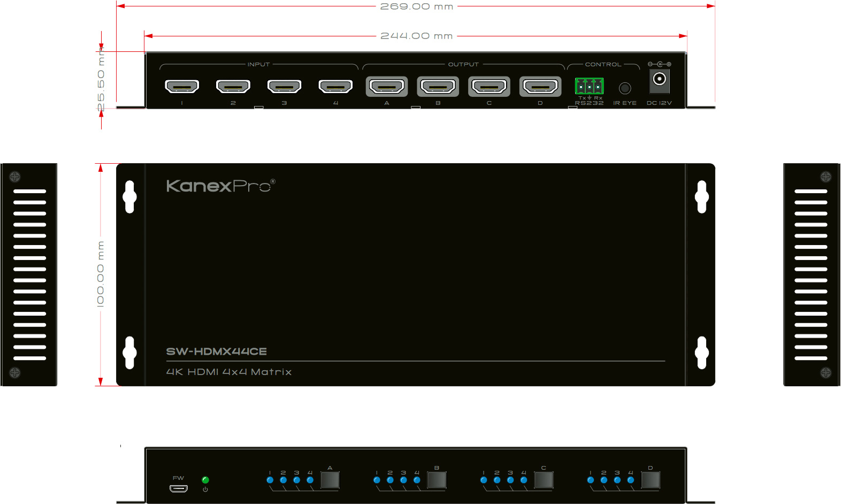
Task: Click HDMI input port 1
Action: (182, 86)
